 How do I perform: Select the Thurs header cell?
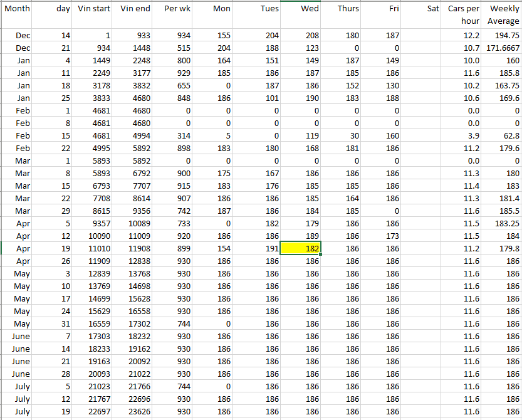[342, 9]
